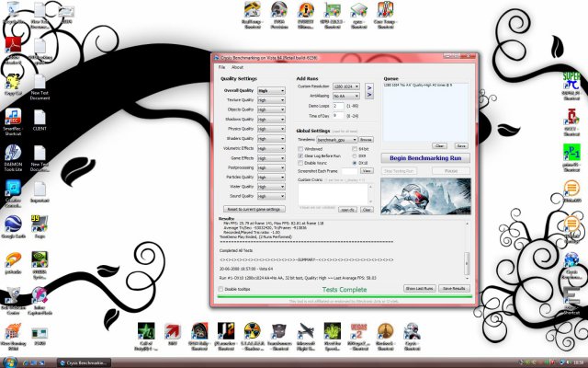
Task: Select the DX9 radio button
Action: pyautogui.click(x=355, y=155)
